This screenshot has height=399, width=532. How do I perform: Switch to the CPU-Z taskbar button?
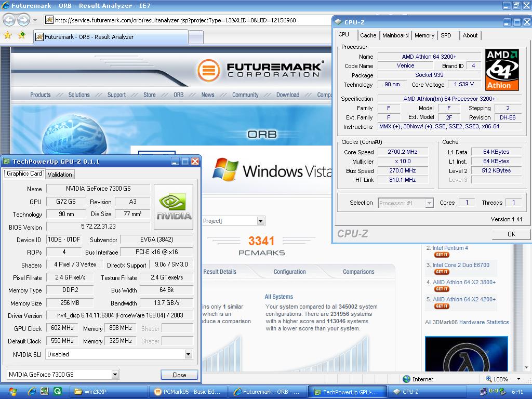[428, 392]
